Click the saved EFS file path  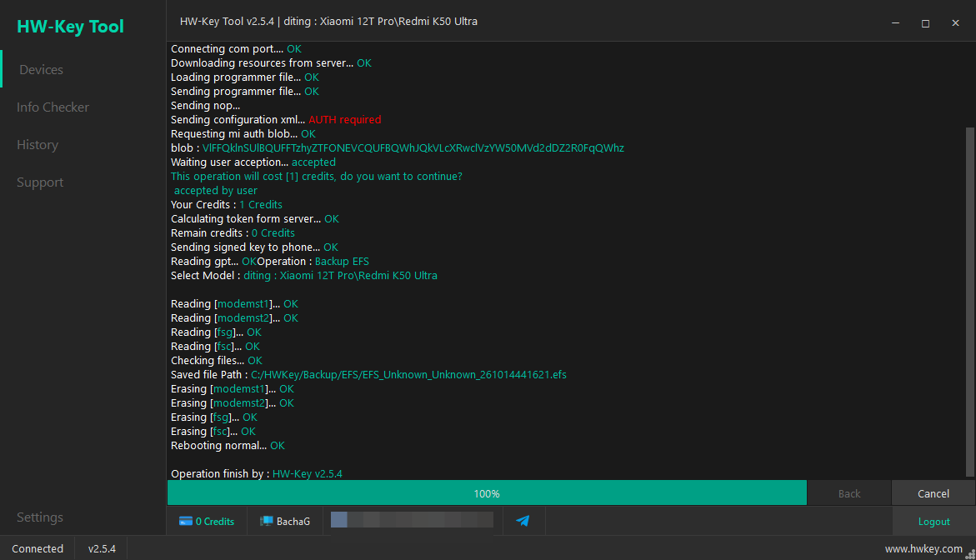[x=408, y=374]
